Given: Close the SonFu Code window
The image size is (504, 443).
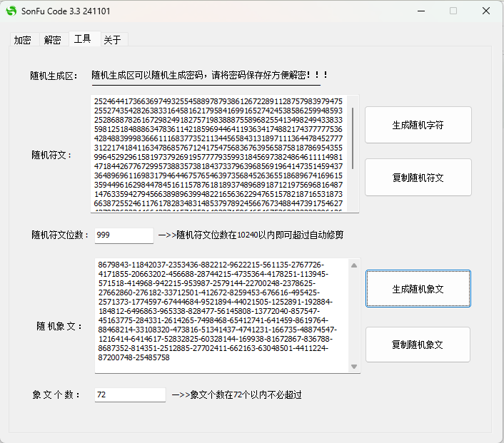Looking at the screenshot, I should point(485,11).
